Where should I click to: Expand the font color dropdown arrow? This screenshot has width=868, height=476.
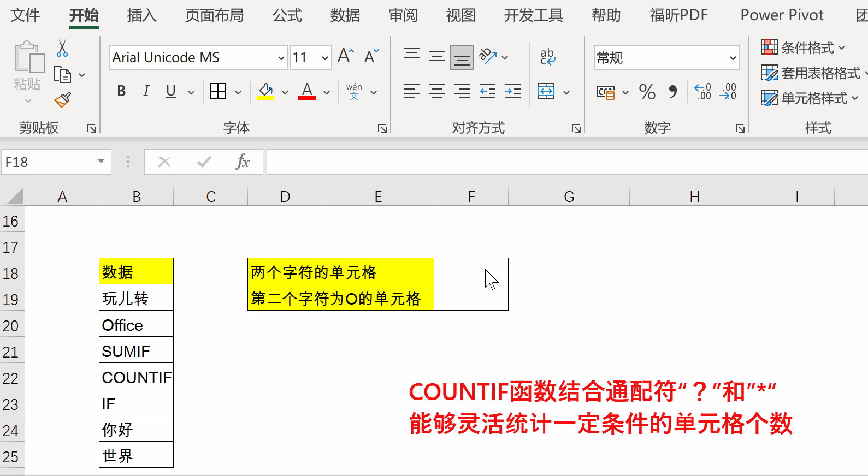click(x=327, y=92)
